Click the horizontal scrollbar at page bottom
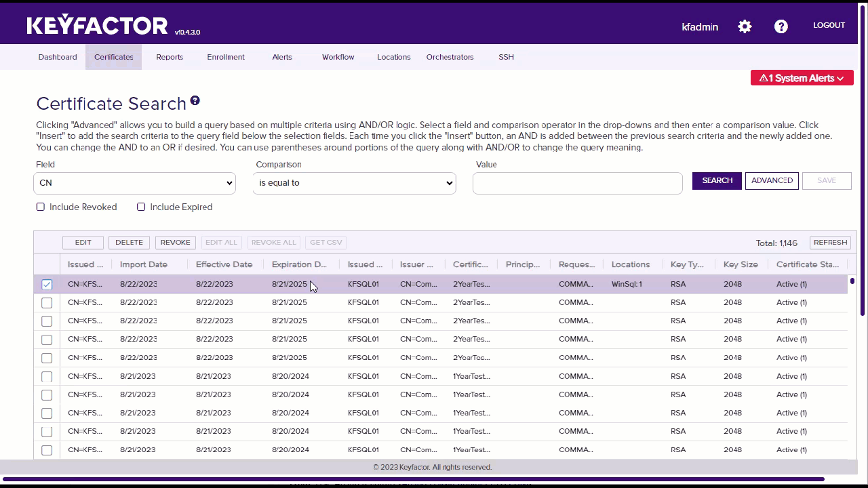The width and height of the screenshot is (868, 488). coord(414,479)
